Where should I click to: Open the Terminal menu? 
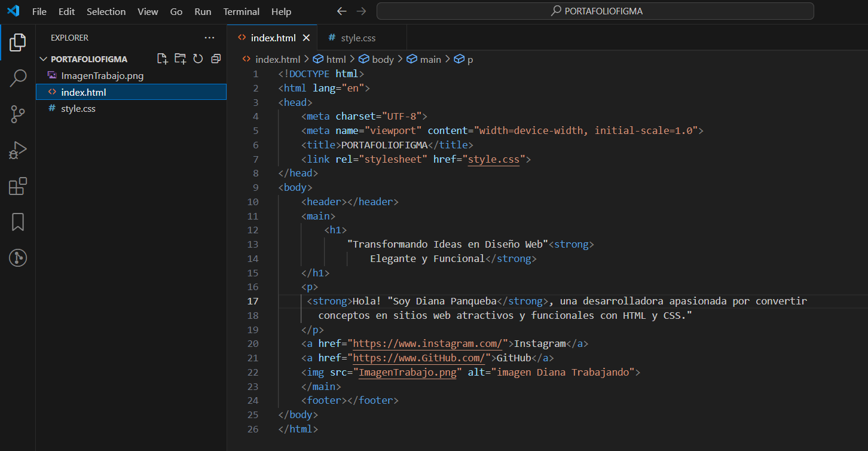[242, 11]
